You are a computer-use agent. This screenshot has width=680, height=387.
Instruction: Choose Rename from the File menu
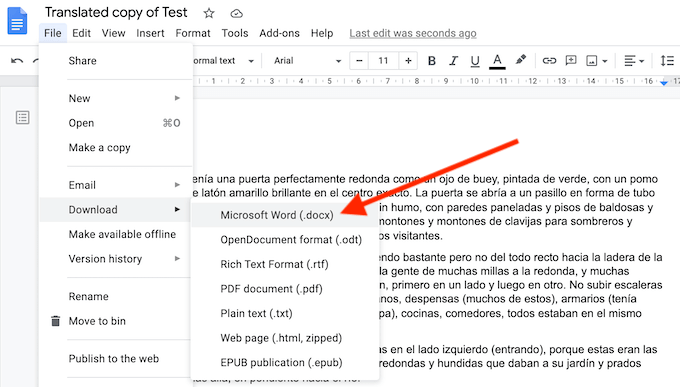tap(116, 297)
